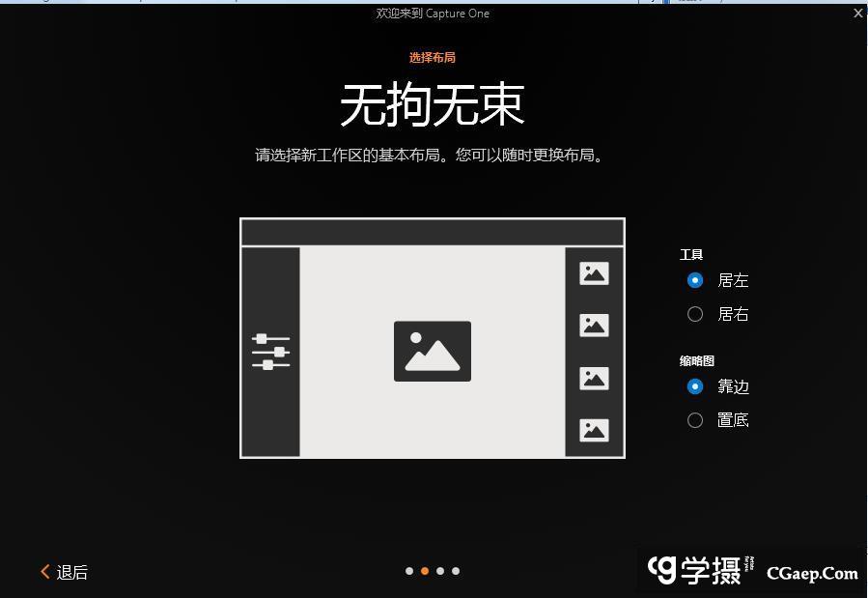The height and width of the screenshot is (598, 868).
Task: Jump to the third page indicator dot
Action: click(x=440, y=571)
